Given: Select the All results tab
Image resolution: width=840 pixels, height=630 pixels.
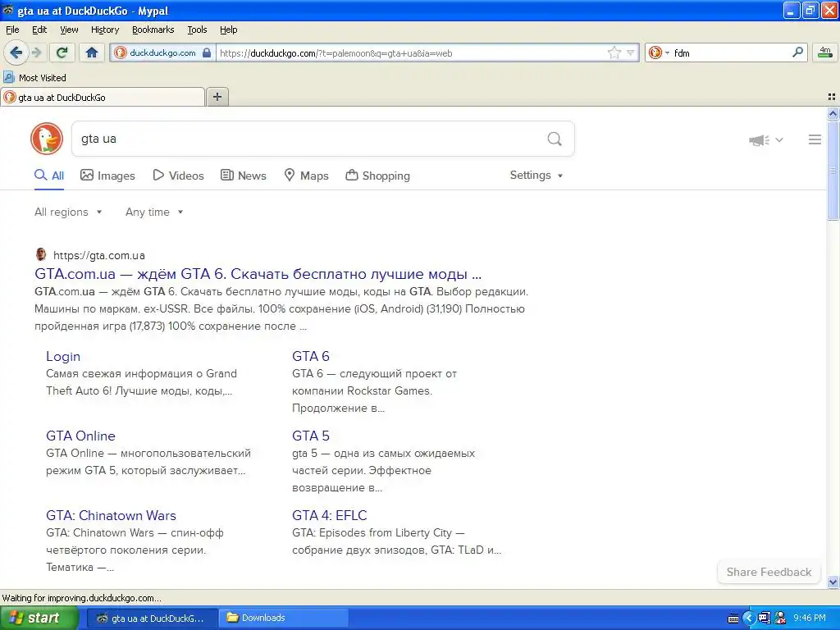Looking at the screenshot, I should point(49,176).
